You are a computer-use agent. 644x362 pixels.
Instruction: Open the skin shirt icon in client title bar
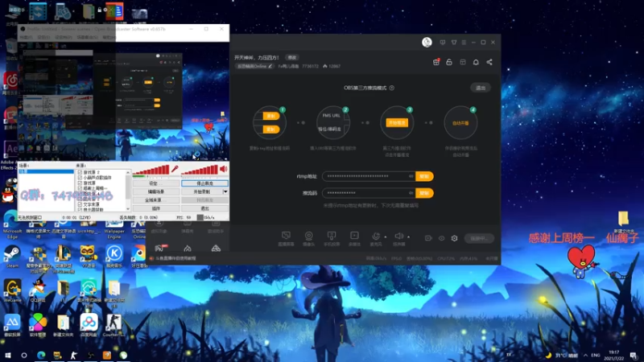click(x=454, y=43)
